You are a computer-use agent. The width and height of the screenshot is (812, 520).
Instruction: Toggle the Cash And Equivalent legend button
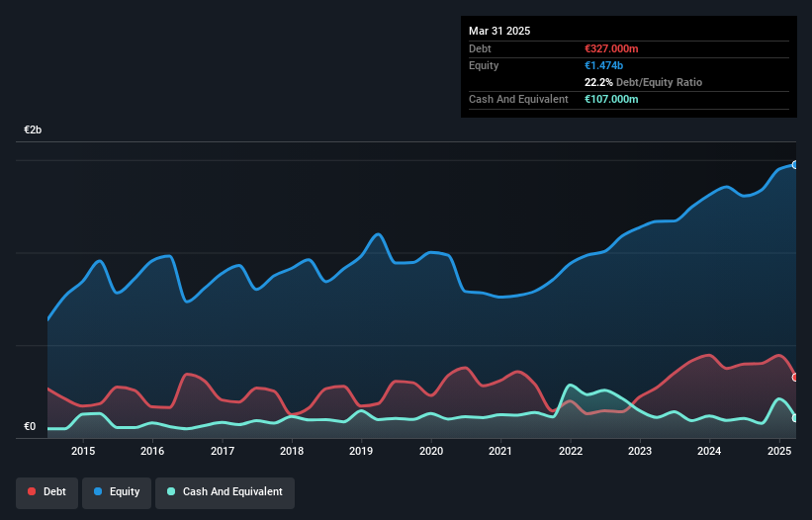click(225, 492)
